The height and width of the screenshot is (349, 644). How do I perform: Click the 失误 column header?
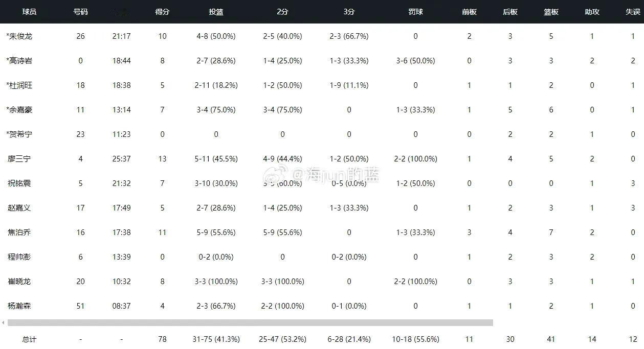[x=633, y=12]
